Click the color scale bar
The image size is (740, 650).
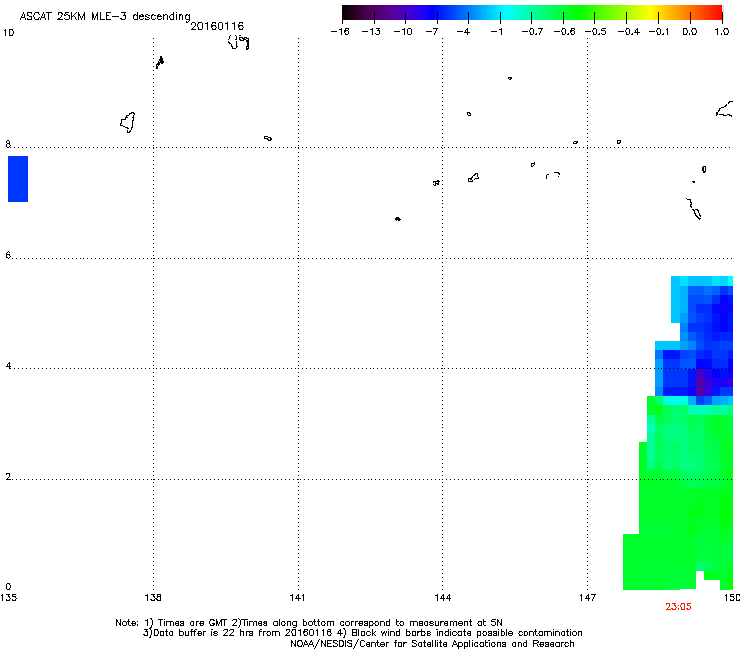pyautogui.click(x=532, y=13)
